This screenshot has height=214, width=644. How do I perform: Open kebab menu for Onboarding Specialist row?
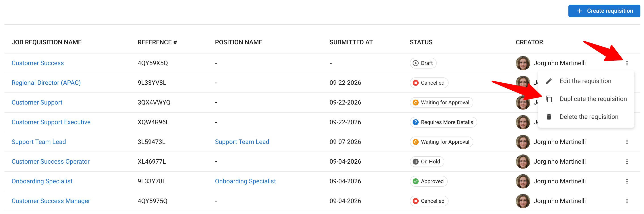(x=627, y=181)
